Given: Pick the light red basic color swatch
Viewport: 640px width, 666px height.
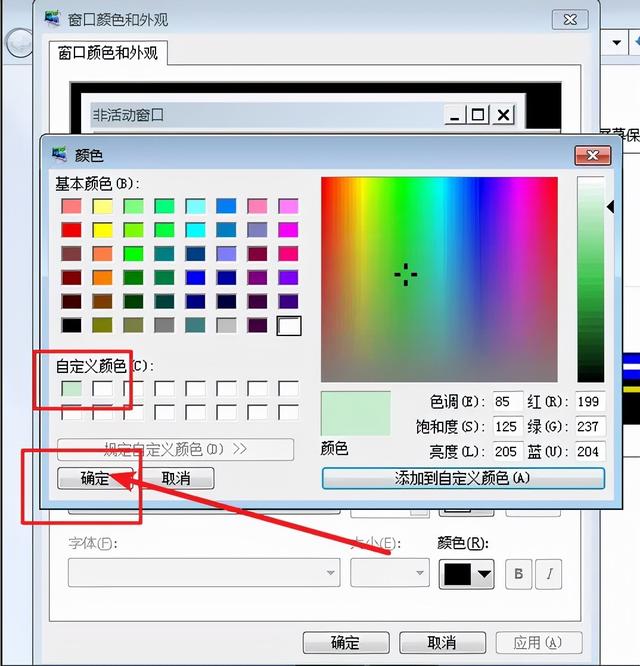Looking at the screenshot, I should pos(71,206).
